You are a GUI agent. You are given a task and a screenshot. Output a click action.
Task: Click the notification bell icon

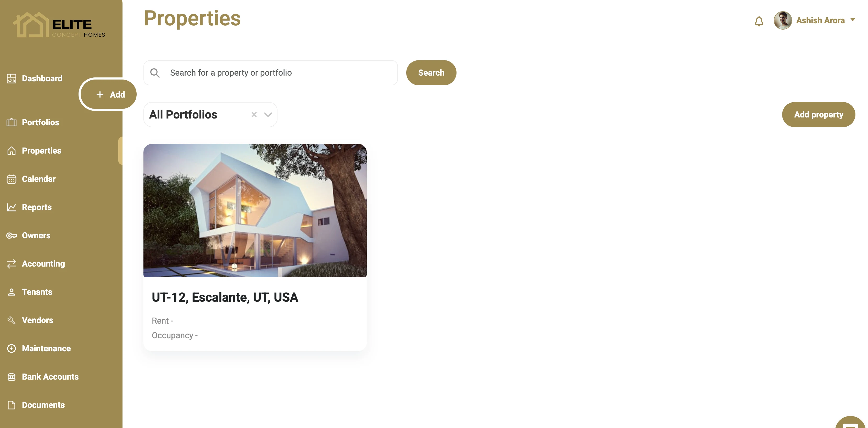tap(759, 21)
